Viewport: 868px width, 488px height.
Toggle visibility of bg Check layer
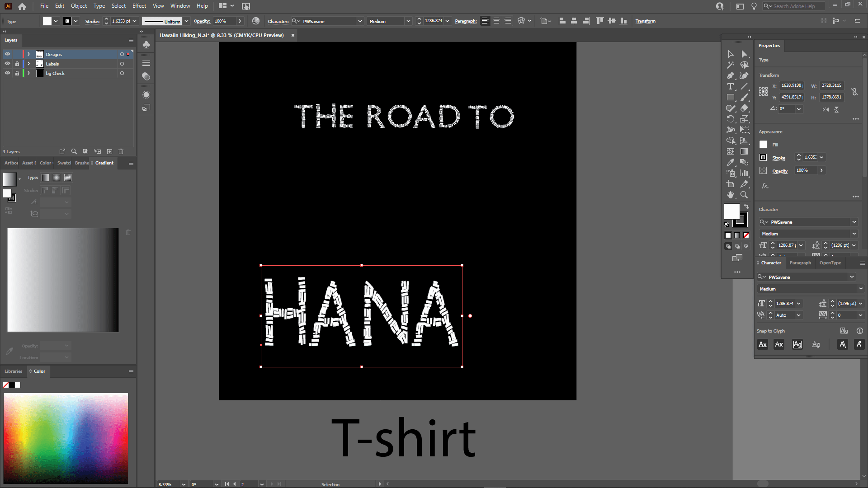[7, 73]
